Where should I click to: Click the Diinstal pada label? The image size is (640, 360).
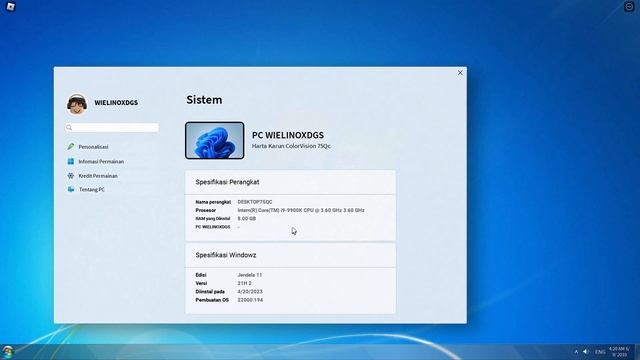210,292
